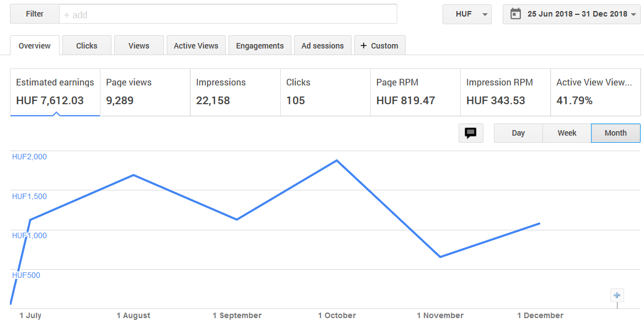Image resolution: width=644 pixels, height=333 pixels.
Task: Click the HUF500 axis label
Action: click(26, 275)
